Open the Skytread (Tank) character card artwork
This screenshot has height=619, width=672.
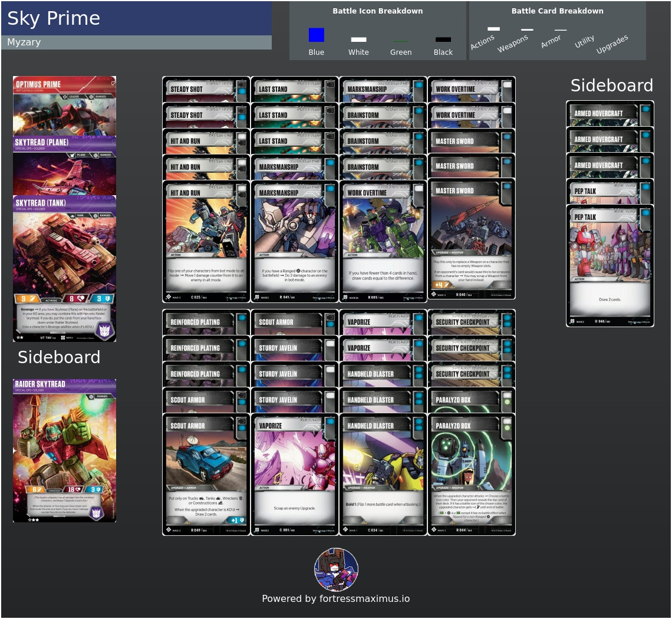pos(64,253)
